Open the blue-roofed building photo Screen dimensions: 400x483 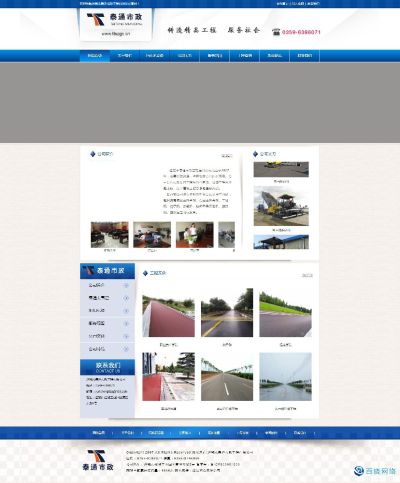pos(281,242)
